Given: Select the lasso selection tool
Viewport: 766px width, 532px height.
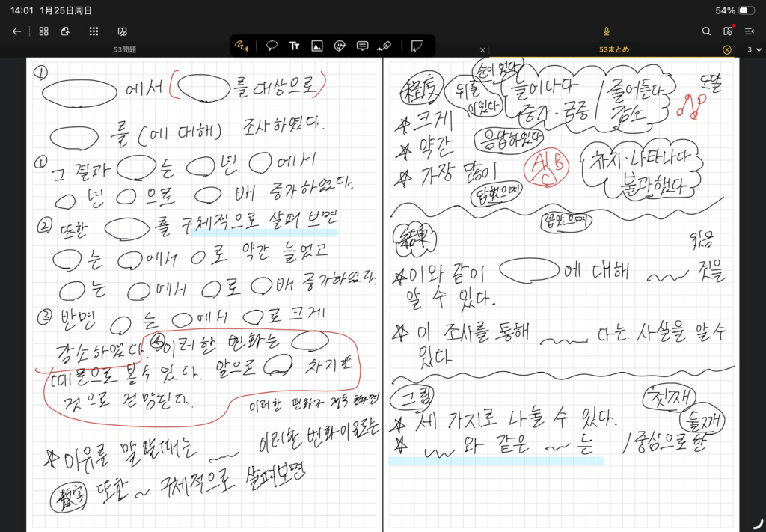Looking at the screenshot, I should pyautogui.click(x=272, y=46).
